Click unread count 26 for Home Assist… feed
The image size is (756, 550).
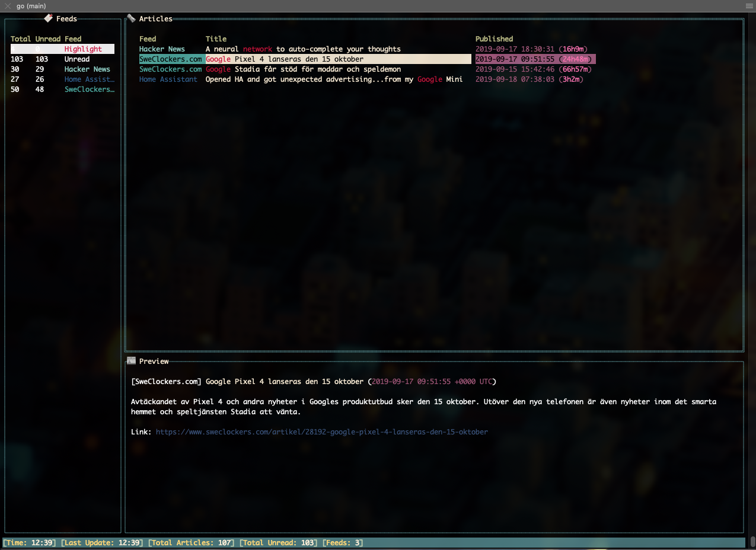[39, 79]
